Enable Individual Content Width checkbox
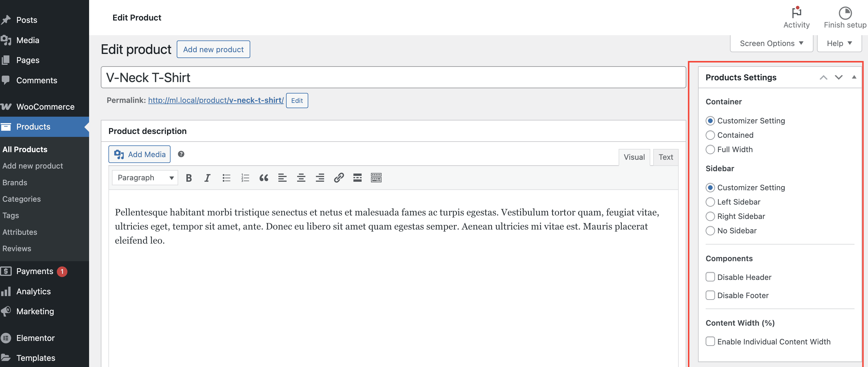The width and height of the screenshot is (868, 367). click(710, 341)
